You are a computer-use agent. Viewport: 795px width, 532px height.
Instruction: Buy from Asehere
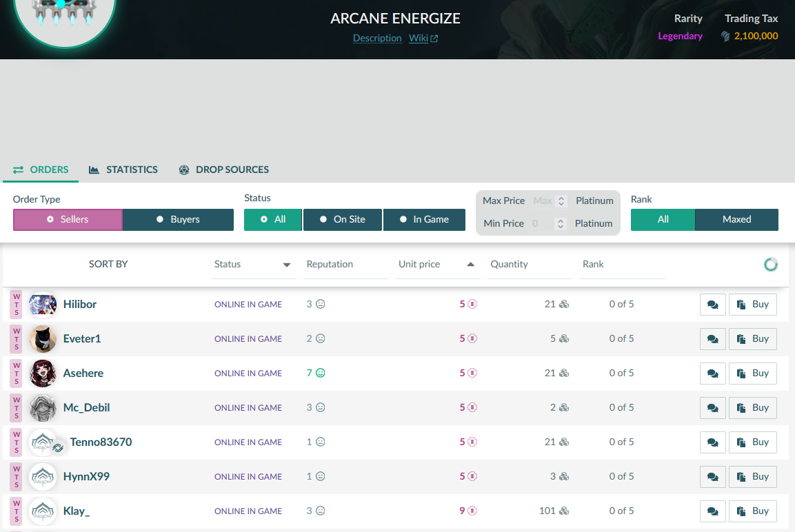click(x=752, y=374)
